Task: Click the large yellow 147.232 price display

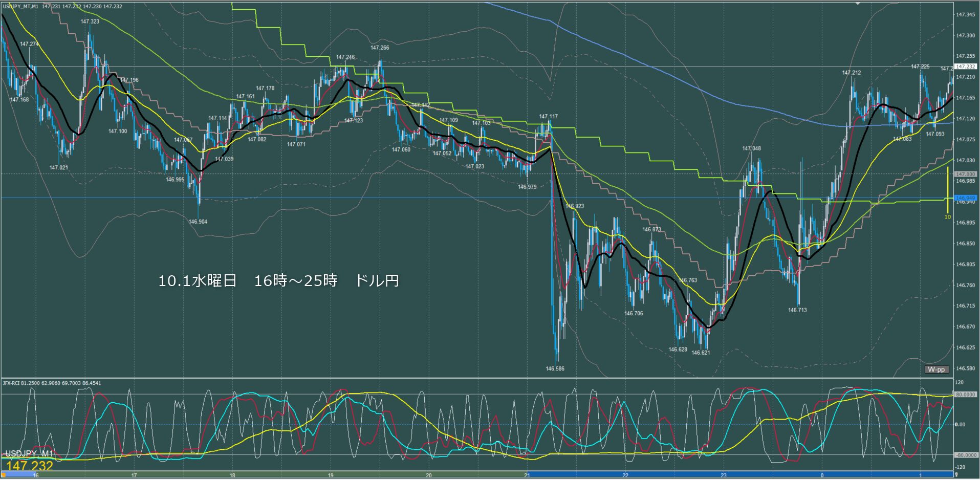Action: [x=30, y=466]
